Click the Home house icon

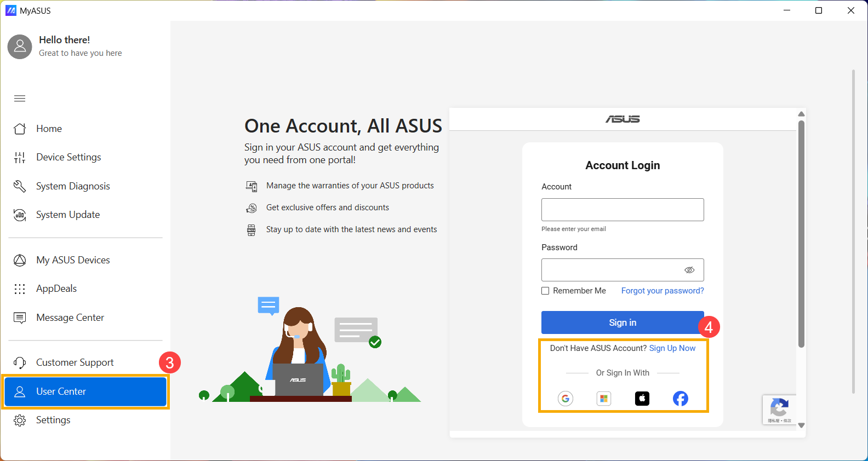(x=20, y=129)
